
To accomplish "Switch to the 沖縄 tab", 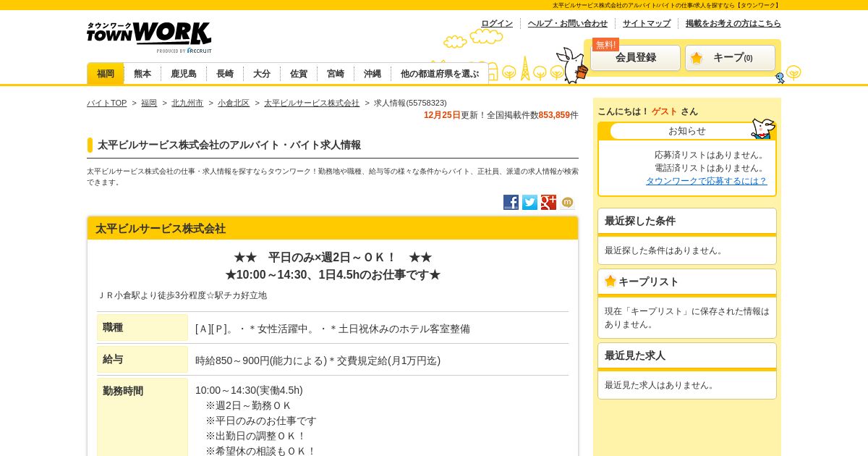I will pos(373,74).
